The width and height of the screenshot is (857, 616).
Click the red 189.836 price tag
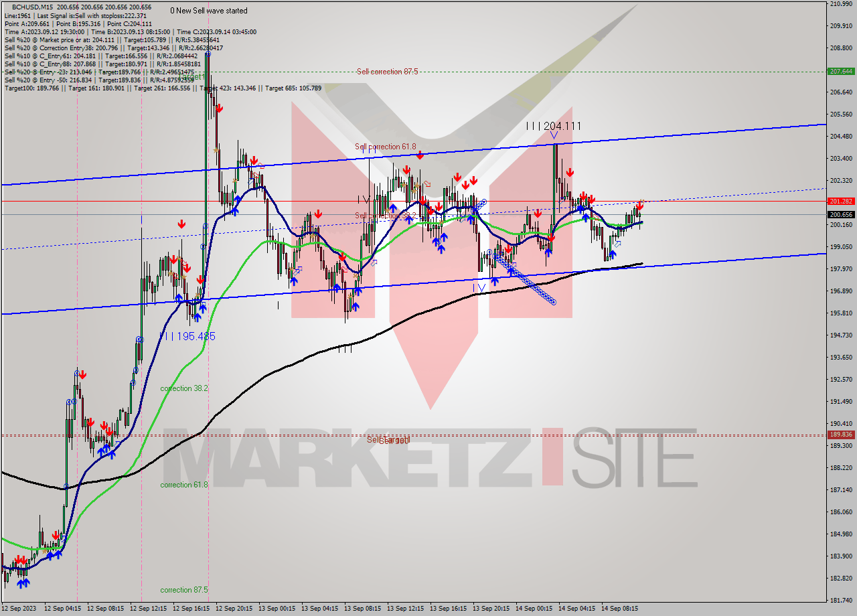click(841, 435)
